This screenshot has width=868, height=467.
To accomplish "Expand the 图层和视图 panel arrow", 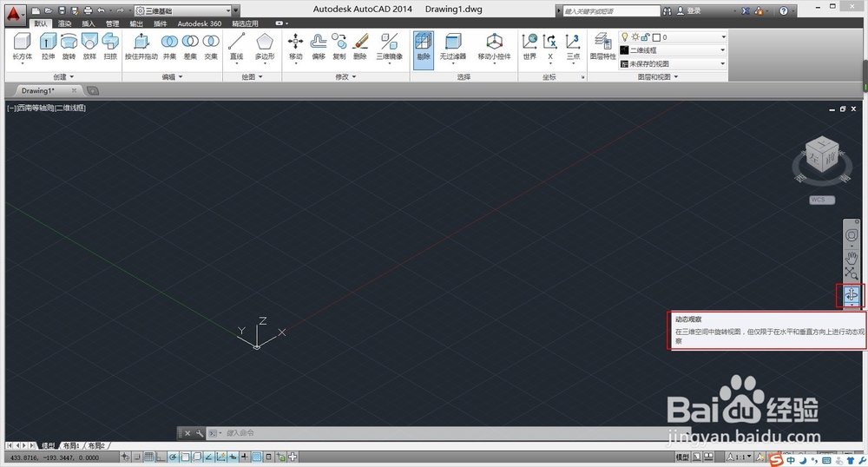I will 676,77.
